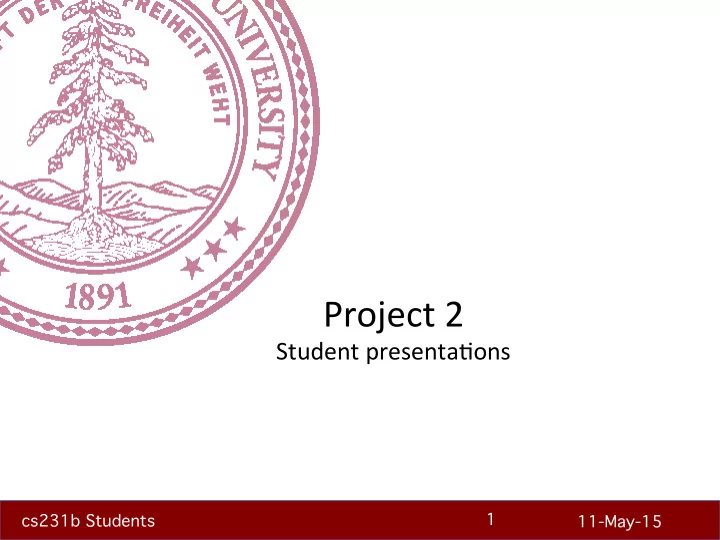Click the 'cs231b Students' footer text

(x=88, y=521)
